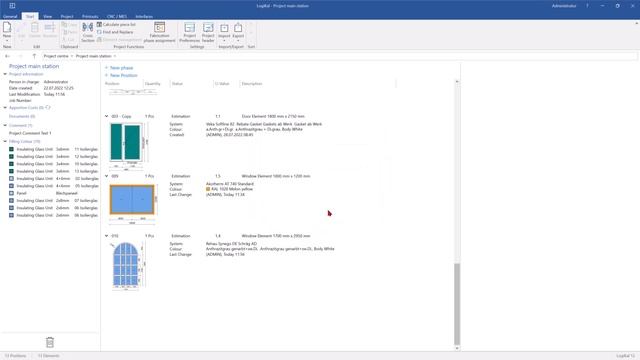The image size is (640, 360).
Task: Open the Documents (0) link
Action: [x=22, y=116]
